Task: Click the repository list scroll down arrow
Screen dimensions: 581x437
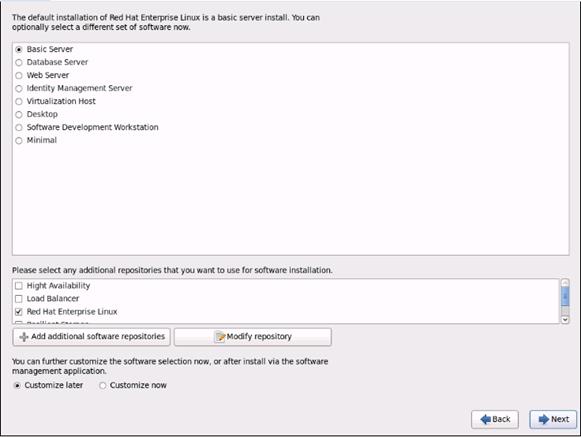Action: click(565, 320)
